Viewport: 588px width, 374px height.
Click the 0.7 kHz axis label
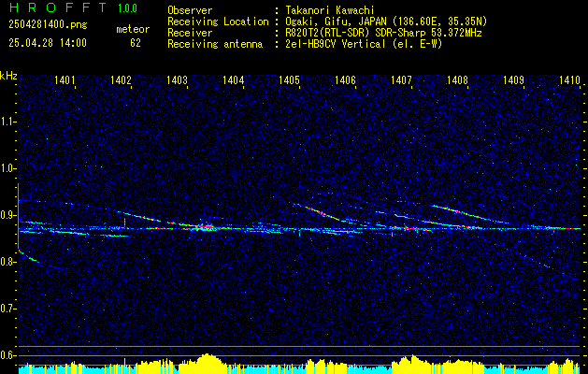(7, 309)
